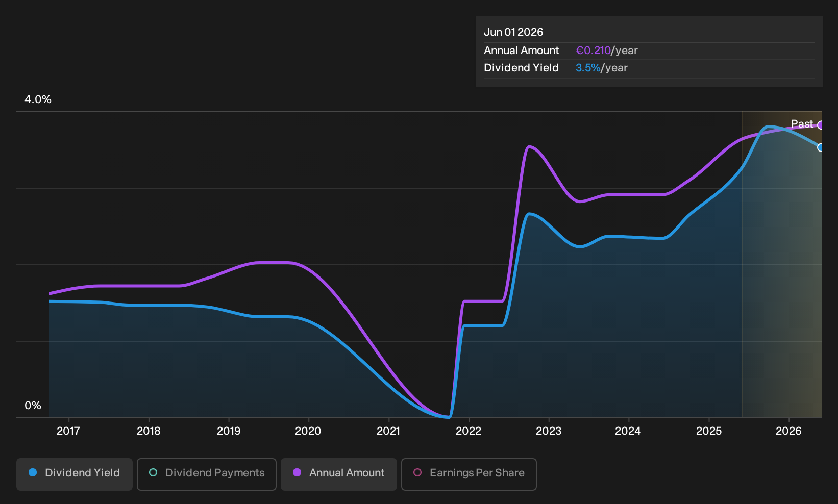
Task: Click the teal Dividend Payments legend circle
Action: click(x=153, y=472)
